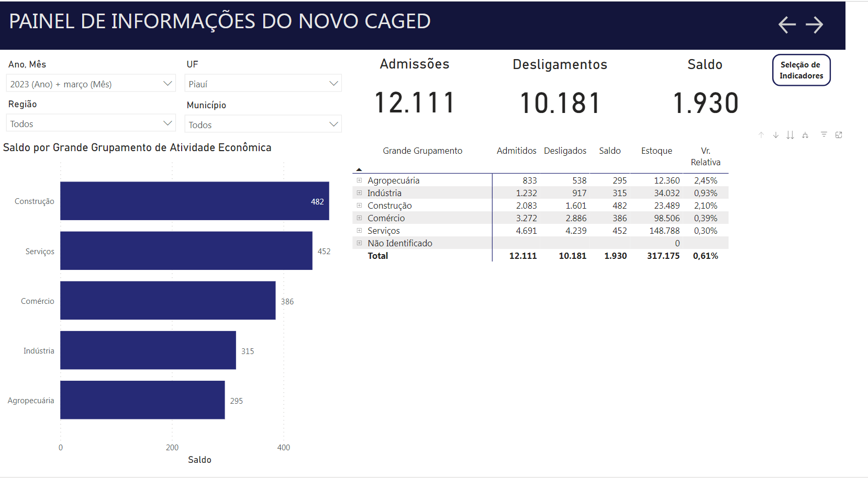Viewport: 868px width, 478px height.
Task: Click Total Vr. Relativa 0,61%
Action: pyautogui.click(x=706, y=256)
